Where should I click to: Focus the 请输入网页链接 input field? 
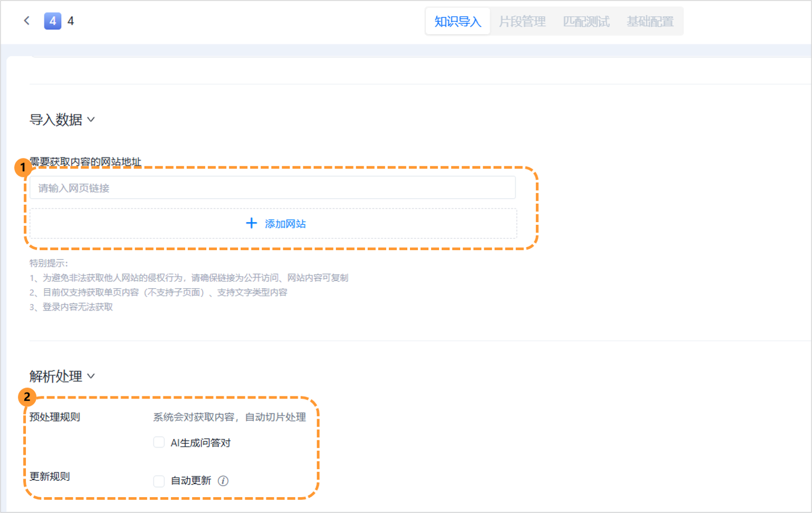point(272,188)
